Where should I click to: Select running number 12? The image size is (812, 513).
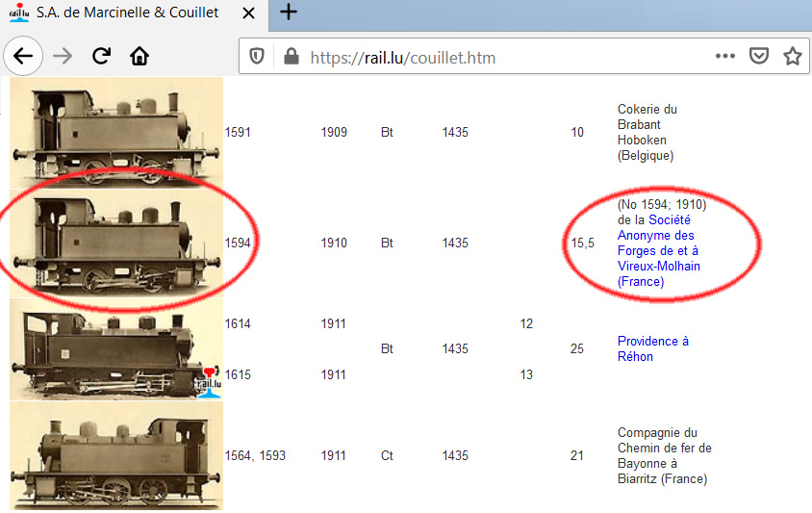click(x=526, y=323)
